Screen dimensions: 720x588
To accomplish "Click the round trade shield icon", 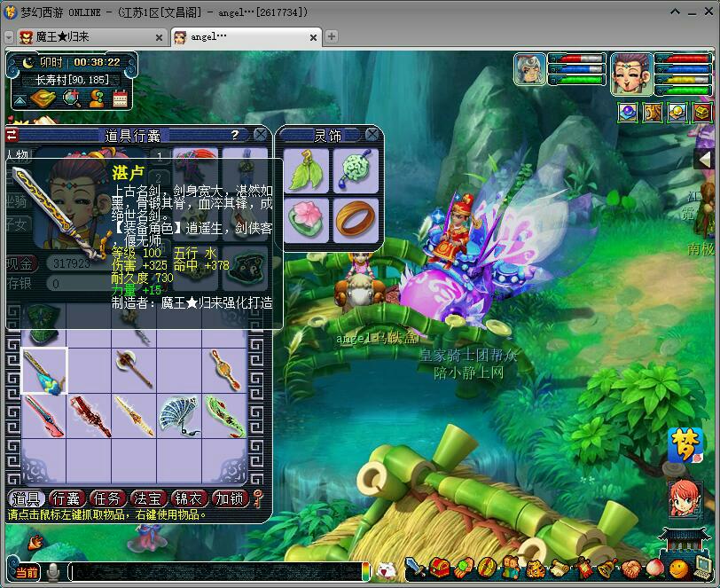I will coord(487,568).
